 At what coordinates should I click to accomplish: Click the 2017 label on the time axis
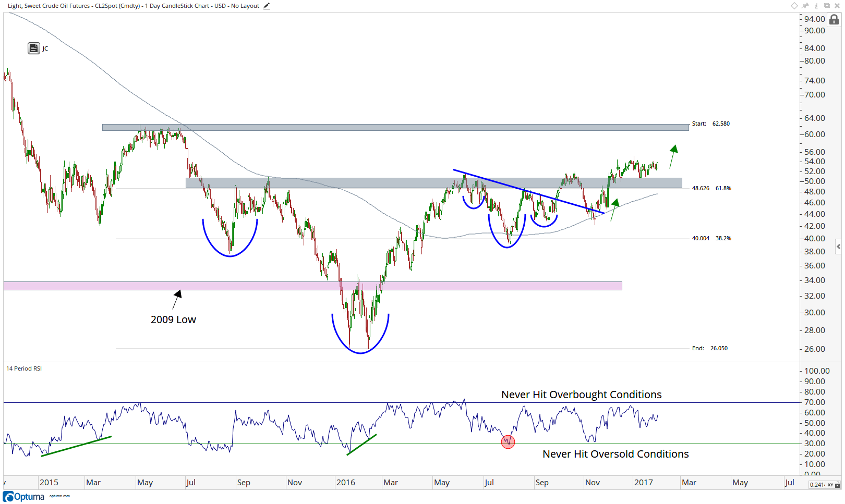pos(643,483)
